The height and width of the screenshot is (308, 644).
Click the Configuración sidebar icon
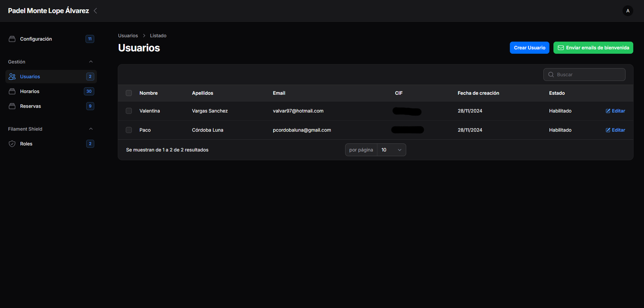(x=12, y=39)
